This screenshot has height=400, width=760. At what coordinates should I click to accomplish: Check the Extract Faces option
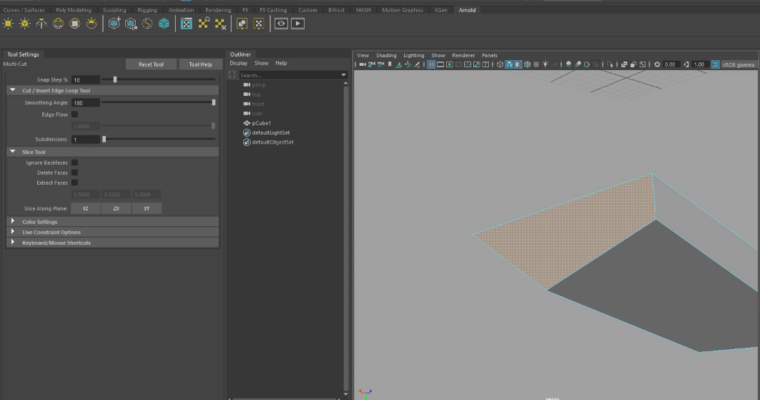pyautogui.click(x=75, y=183)
